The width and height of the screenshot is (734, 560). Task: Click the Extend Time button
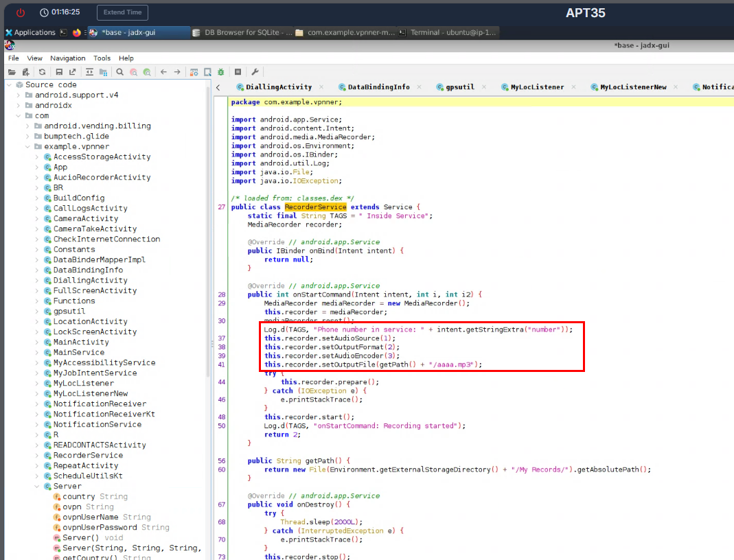pos(122,12)
